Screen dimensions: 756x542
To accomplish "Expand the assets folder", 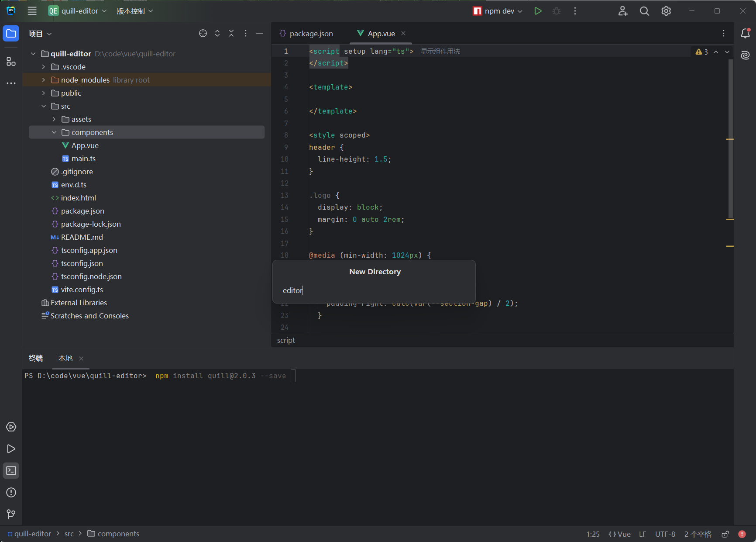I will 54,119.
